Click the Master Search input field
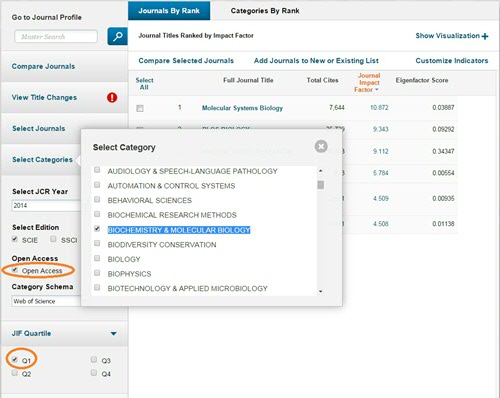 point(56,36)
